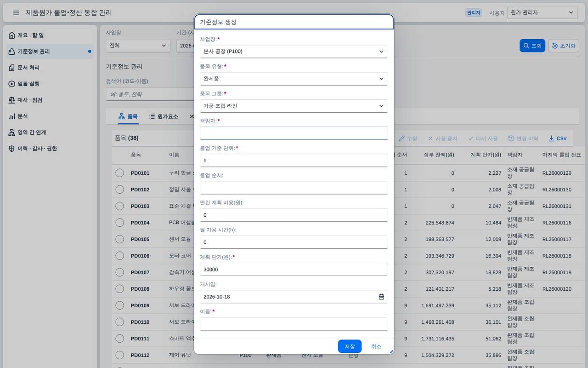
Task: Click the 변경 이력 history button
Action: click(x=523, y=138)
